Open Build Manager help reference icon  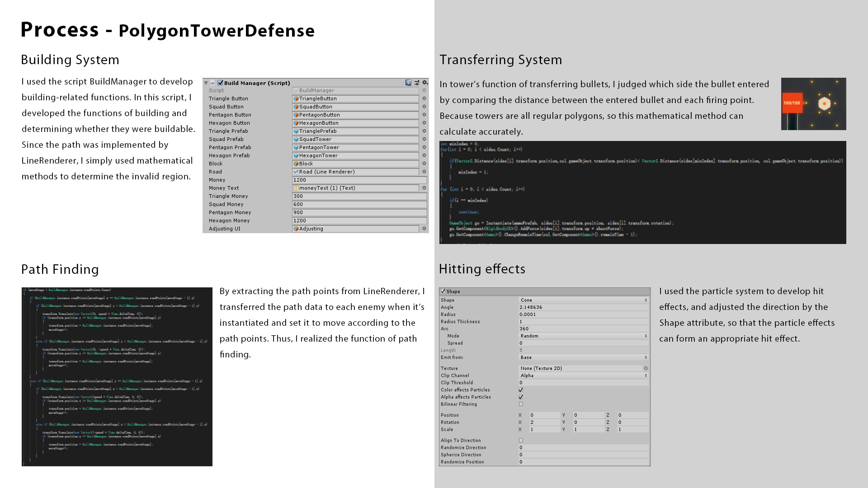[x=408, y=83]
